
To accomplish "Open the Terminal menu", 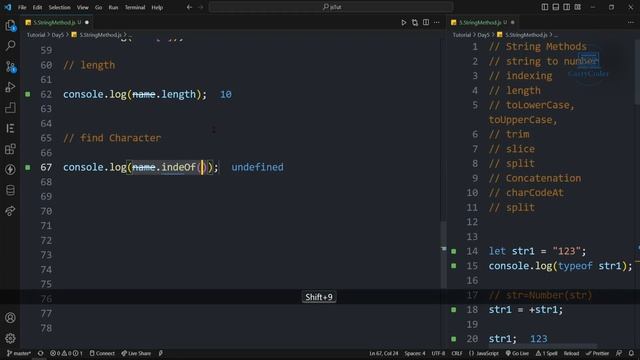I will 135,7.
